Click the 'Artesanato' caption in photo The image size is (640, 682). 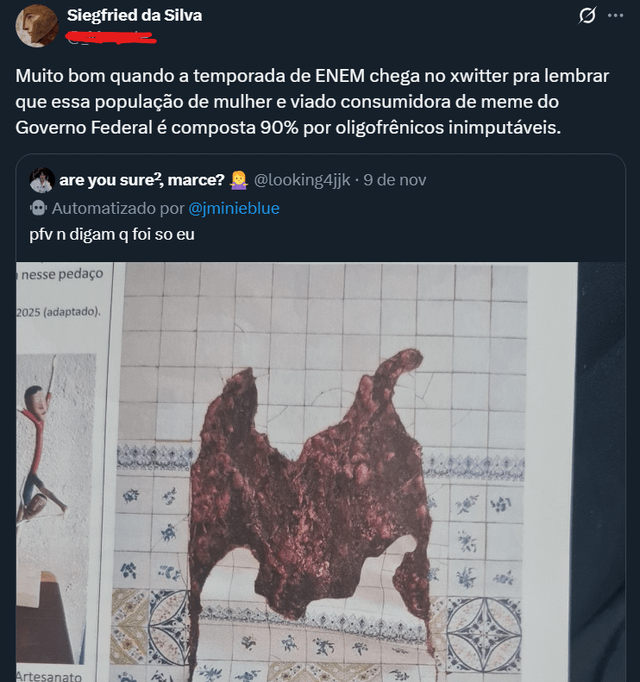pos(49,676)
